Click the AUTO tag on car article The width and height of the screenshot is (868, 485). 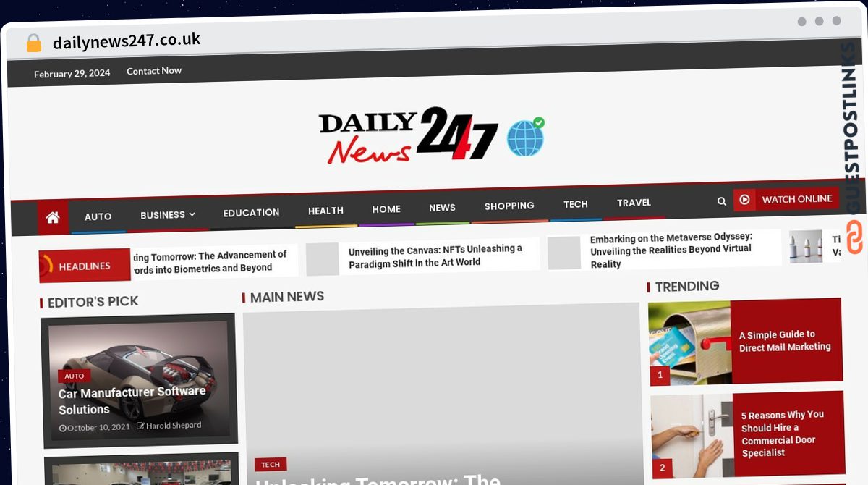(74, 376)
